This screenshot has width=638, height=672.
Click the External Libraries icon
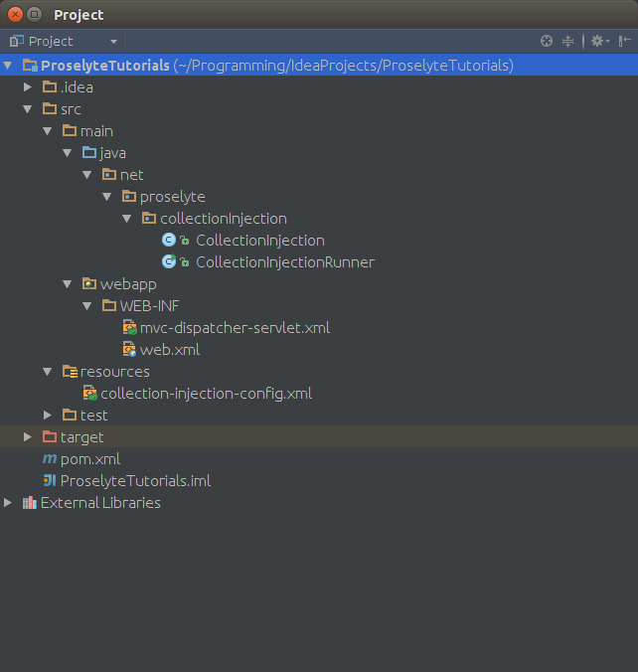pos(29,503)
